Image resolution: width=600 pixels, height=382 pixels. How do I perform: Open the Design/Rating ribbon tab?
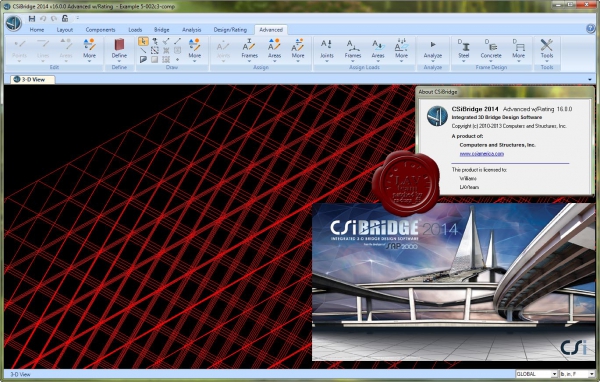pos(230,29)
